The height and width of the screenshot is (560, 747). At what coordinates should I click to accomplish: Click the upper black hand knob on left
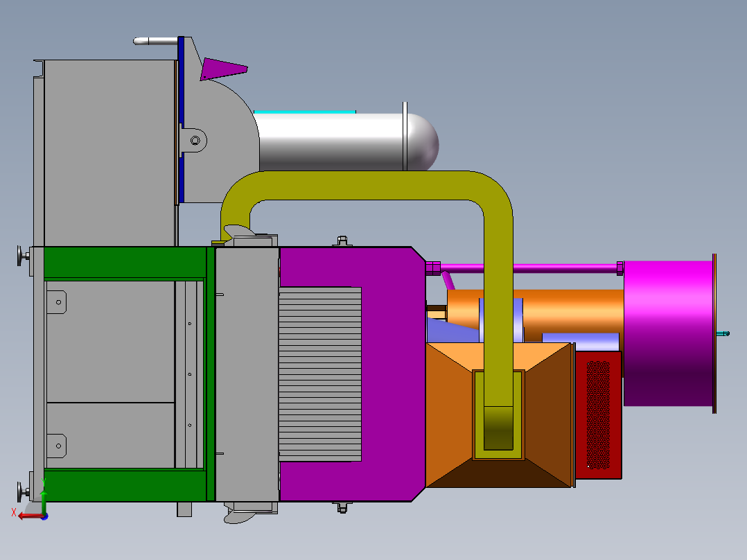pyautogui.click(x=22, y=256)
